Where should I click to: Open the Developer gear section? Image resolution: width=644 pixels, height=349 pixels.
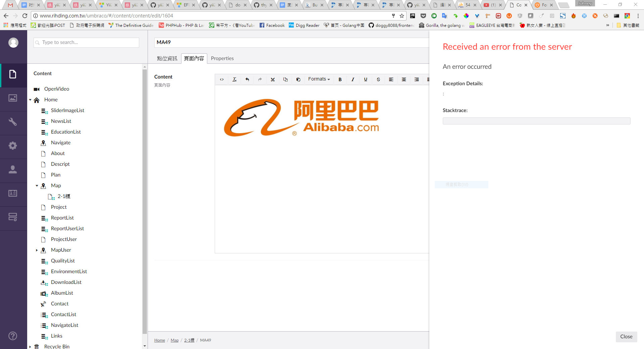(13, 146)
